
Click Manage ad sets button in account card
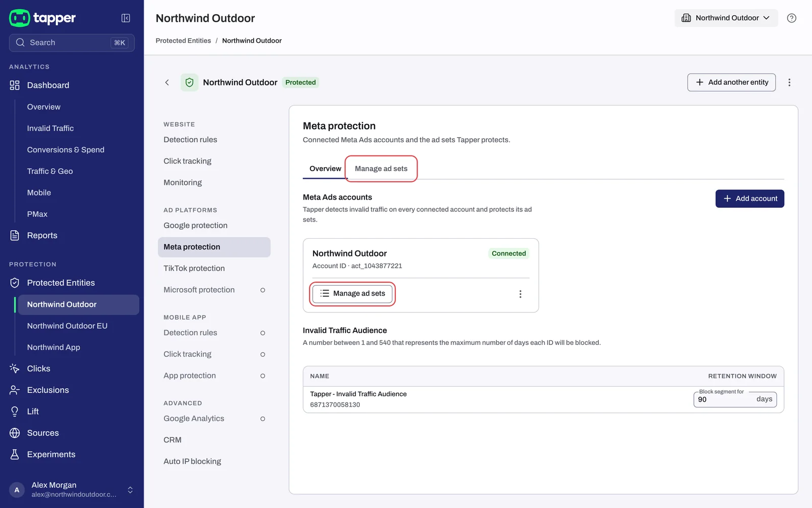[352, 294]
